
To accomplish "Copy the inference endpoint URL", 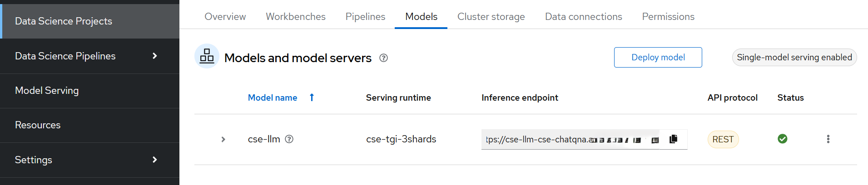I will tap(673, 139).
